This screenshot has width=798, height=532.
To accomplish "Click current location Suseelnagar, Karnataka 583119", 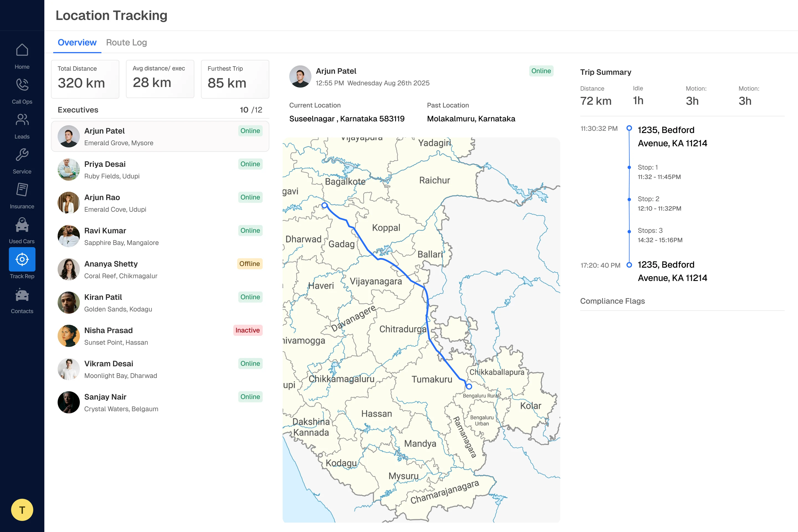I will click(347, 119).
